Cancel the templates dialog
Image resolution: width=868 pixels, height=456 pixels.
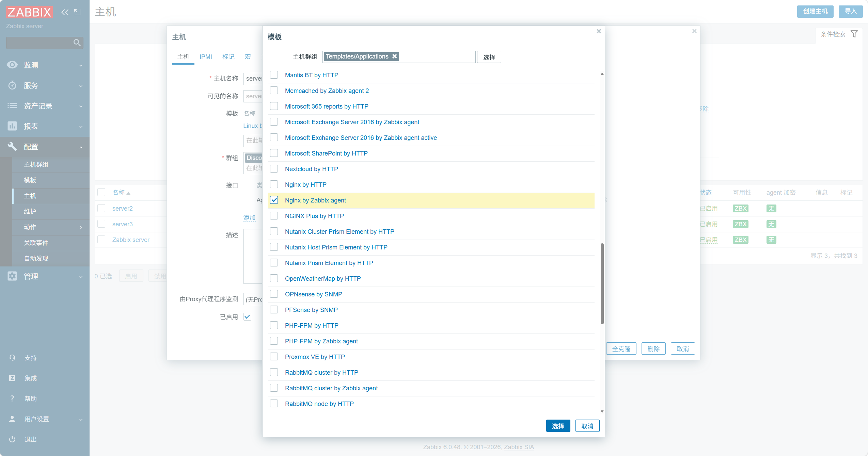coord(587,426)
